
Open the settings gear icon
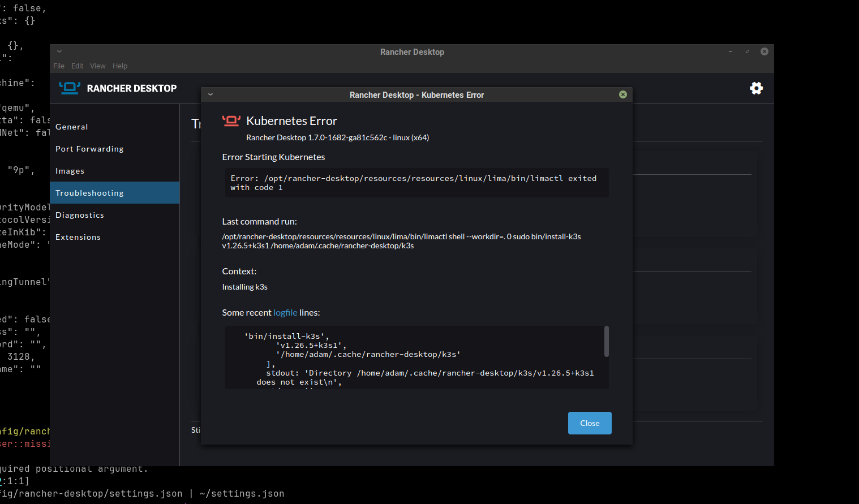756,88
